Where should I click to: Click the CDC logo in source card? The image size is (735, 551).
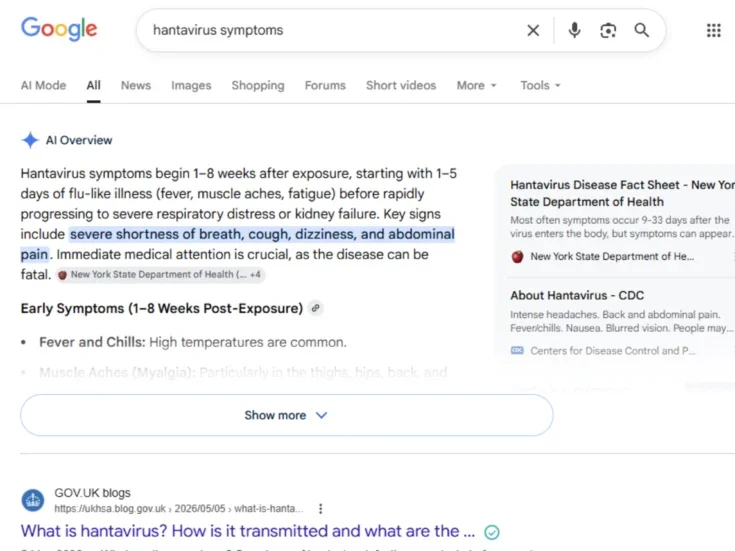pos(517,350)
